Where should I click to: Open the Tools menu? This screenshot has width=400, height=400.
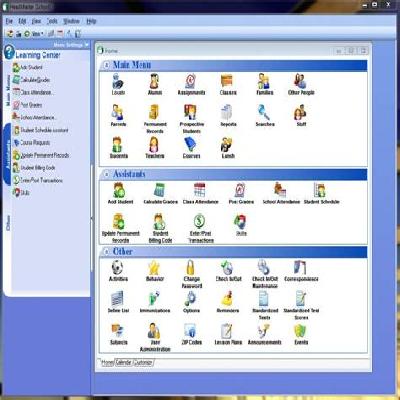(x=52, y=21)
